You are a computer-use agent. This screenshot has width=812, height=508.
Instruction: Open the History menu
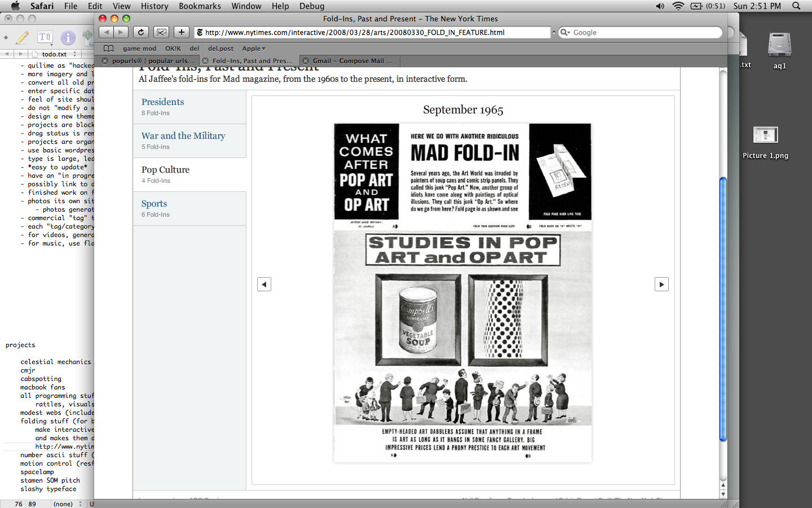155,6
